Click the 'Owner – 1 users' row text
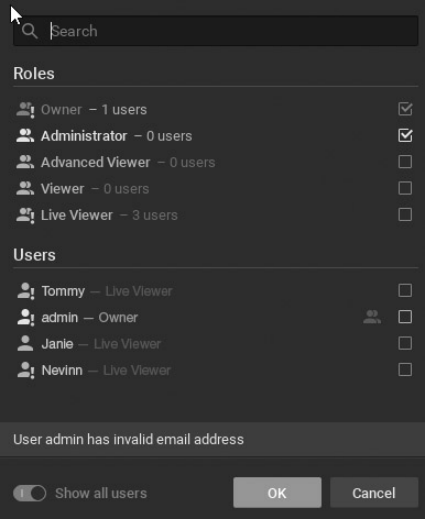425x519 pixels. click(x=94, y=110)
